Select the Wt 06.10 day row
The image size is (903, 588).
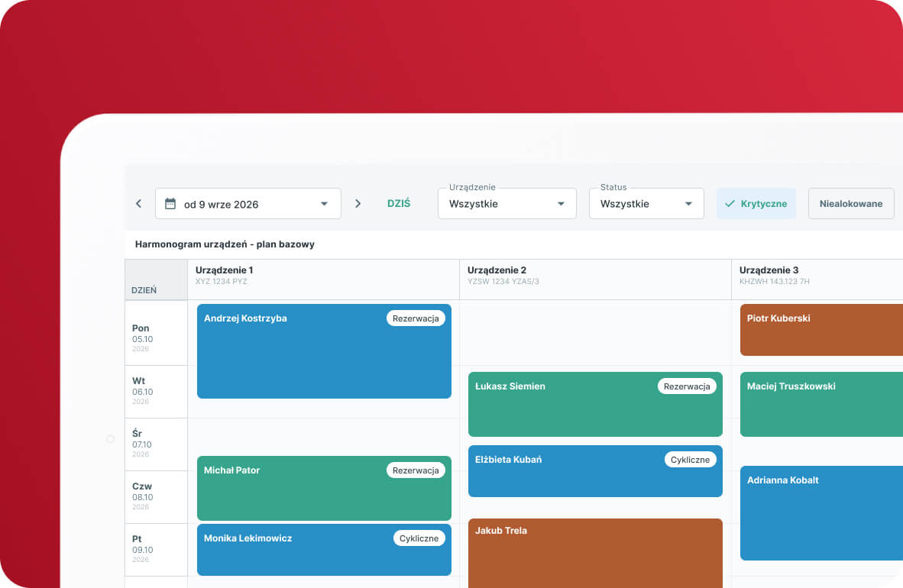[x=156, y=392]
